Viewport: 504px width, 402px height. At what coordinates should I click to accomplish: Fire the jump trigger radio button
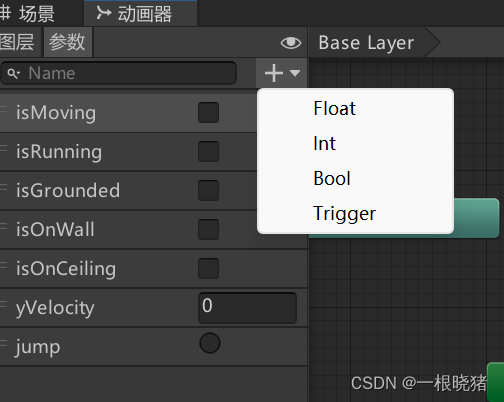[210, 343]
